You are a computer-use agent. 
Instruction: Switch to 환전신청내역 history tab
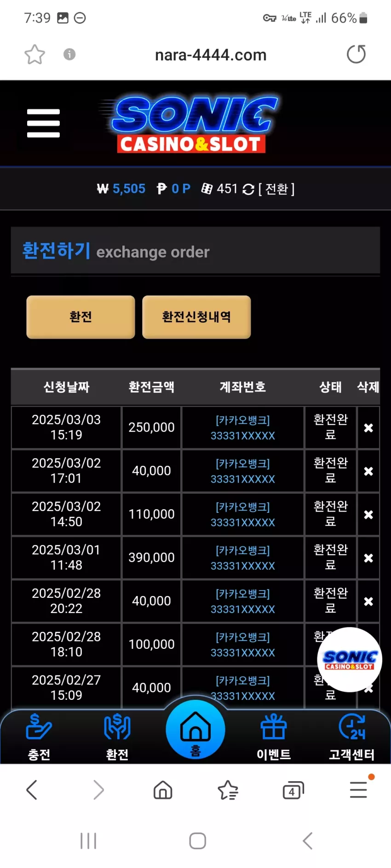(196, 317)
